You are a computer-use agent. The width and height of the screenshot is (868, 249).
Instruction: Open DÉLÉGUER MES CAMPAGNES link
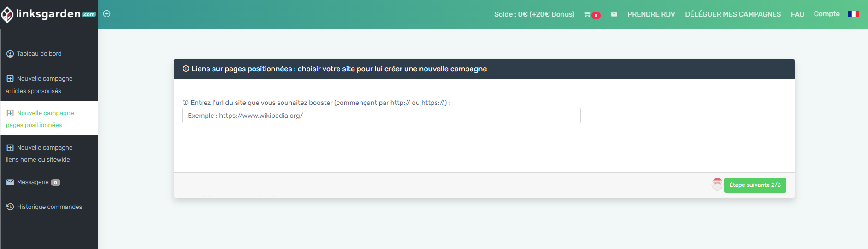pos(733,14)
